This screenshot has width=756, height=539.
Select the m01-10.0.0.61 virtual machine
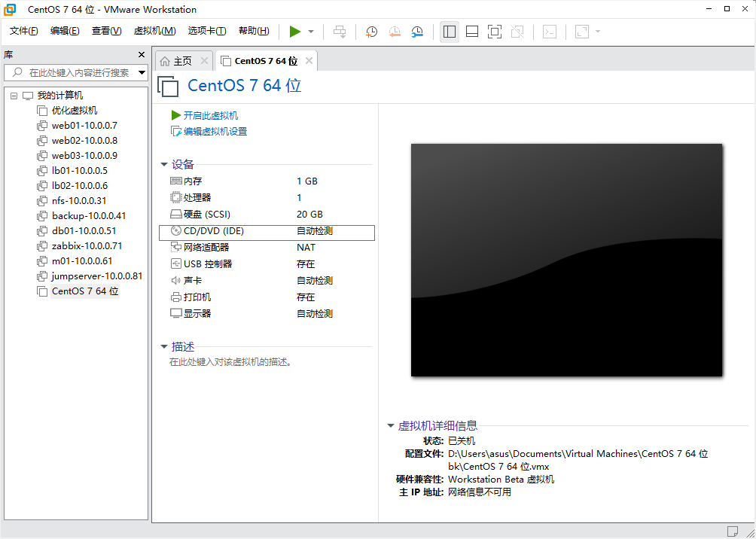[82, 260]
